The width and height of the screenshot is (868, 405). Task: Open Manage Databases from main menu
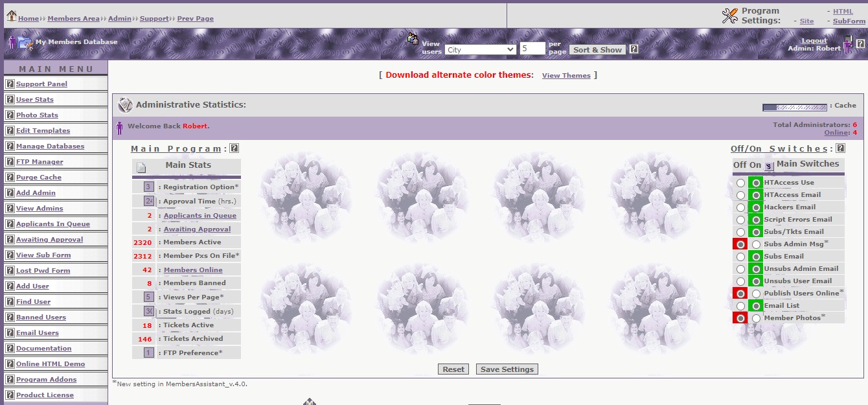50,146
